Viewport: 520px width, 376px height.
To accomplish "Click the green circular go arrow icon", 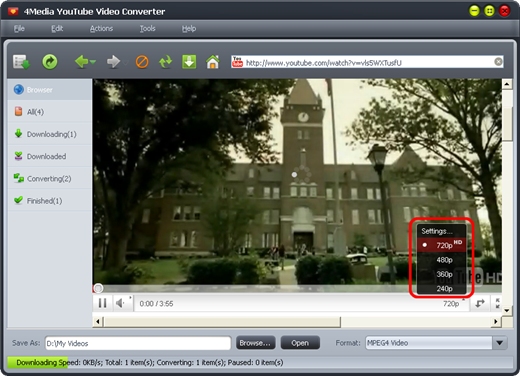I will [x=50, y=62].
